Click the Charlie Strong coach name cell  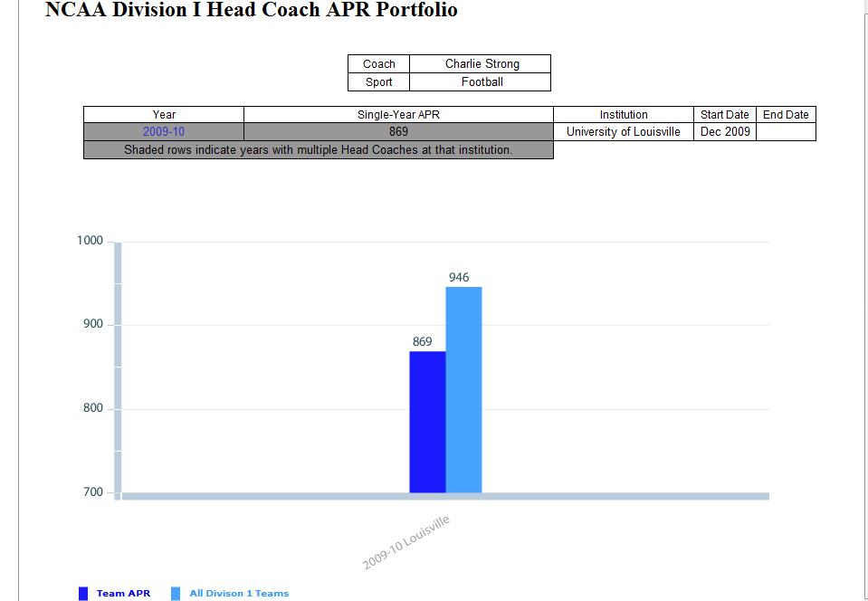482,64
